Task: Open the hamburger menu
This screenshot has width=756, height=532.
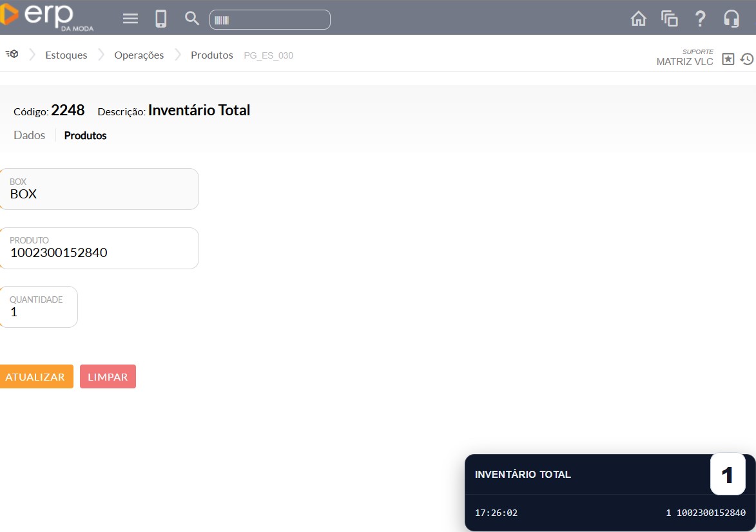Action: coord(131,19)
